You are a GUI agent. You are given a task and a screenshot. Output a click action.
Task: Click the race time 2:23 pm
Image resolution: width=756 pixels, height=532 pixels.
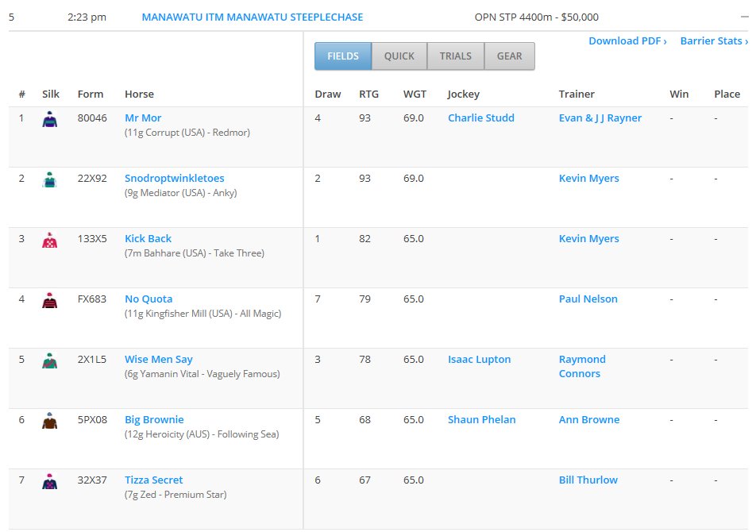pos(87,17)
